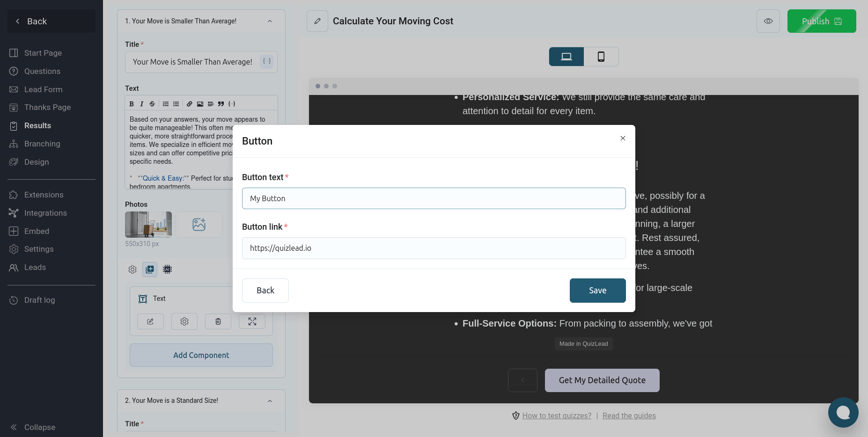This screenshot has width=868, height=437.
Task: Click the add photo placeholder icon
Action: (x=199, y=225)
